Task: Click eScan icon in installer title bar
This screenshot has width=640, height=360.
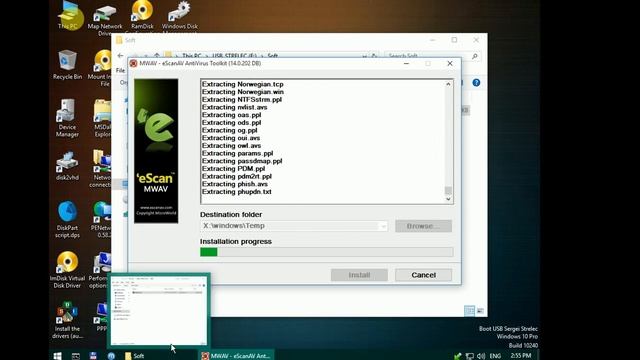Action: (x=133, y=64)
